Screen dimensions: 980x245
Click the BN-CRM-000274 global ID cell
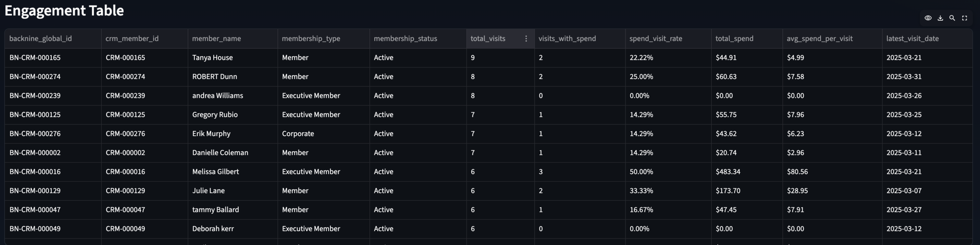click(x=35, y=76)
